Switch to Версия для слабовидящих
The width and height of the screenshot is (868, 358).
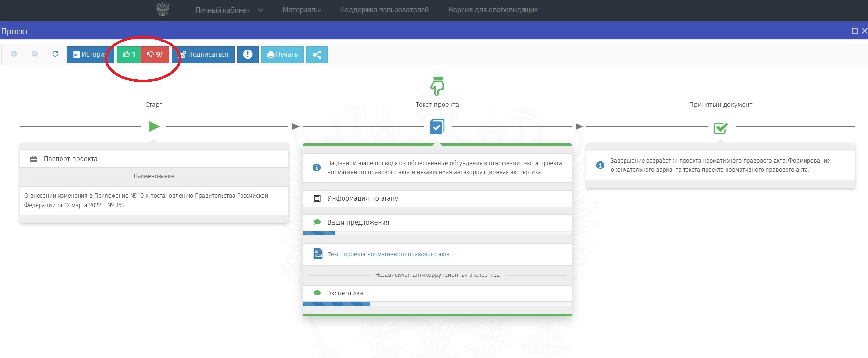click(x=493, y=10)
